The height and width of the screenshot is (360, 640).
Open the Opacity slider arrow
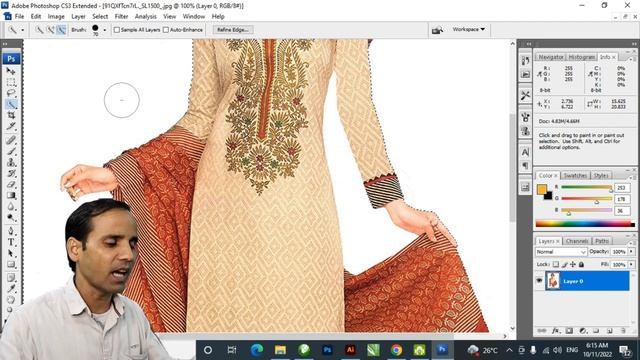tap(631, 252)
